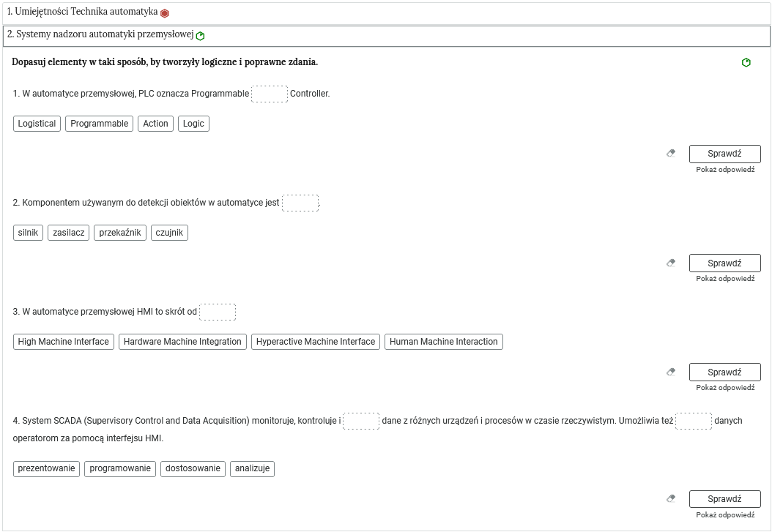
Task: Click the empty slot after 'HMI to skrót od'
Action: [218, 312]
